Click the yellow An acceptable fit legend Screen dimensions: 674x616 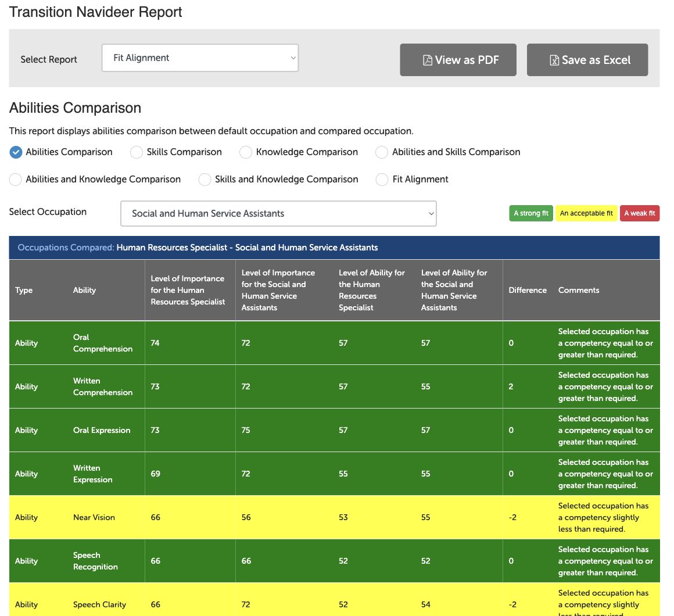[x=586, y=213]
